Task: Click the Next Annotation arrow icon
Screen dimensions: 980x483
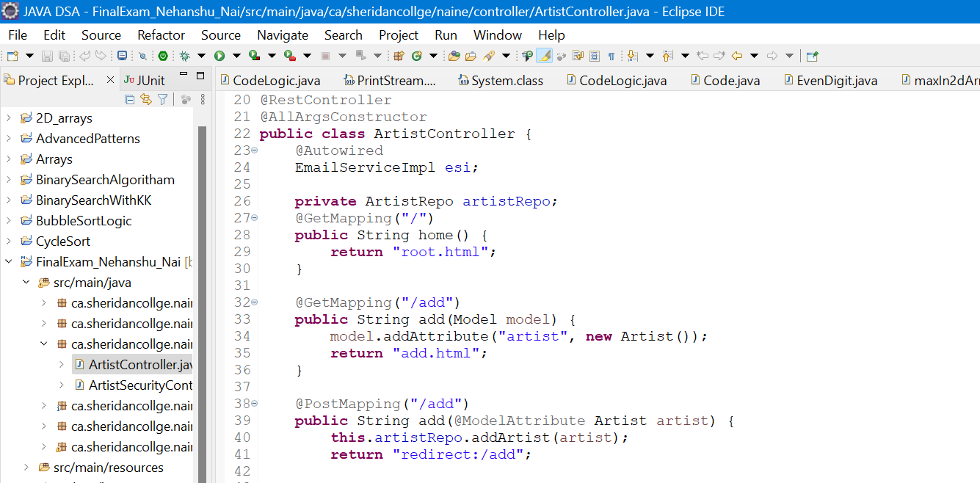Action: point(631,56)
